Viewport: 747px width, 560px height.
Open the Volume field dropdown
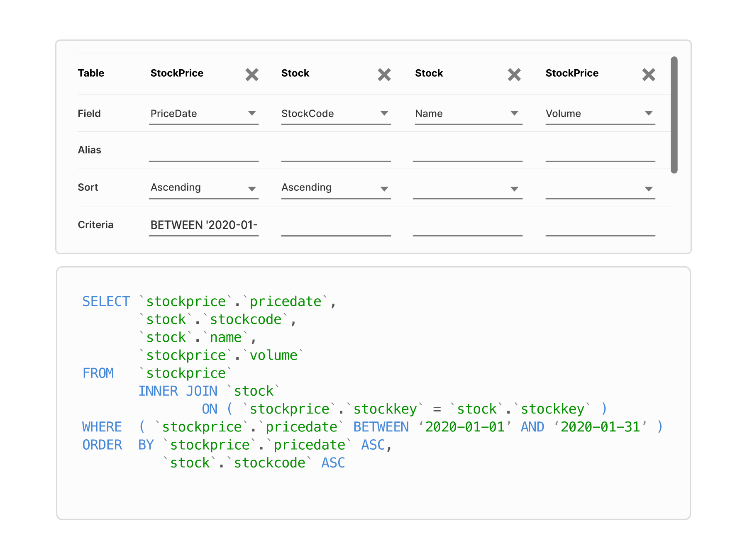(x=601, y=114)
